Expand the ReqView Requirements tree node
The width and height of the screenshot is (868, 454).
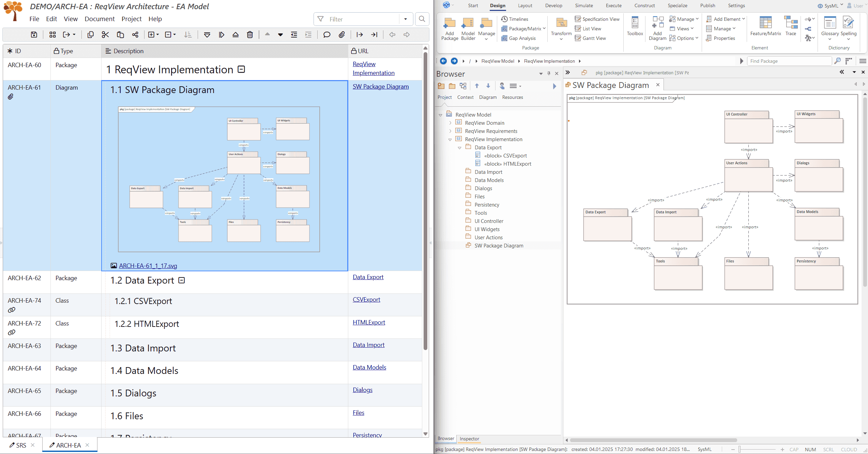(x=451, y=131)
